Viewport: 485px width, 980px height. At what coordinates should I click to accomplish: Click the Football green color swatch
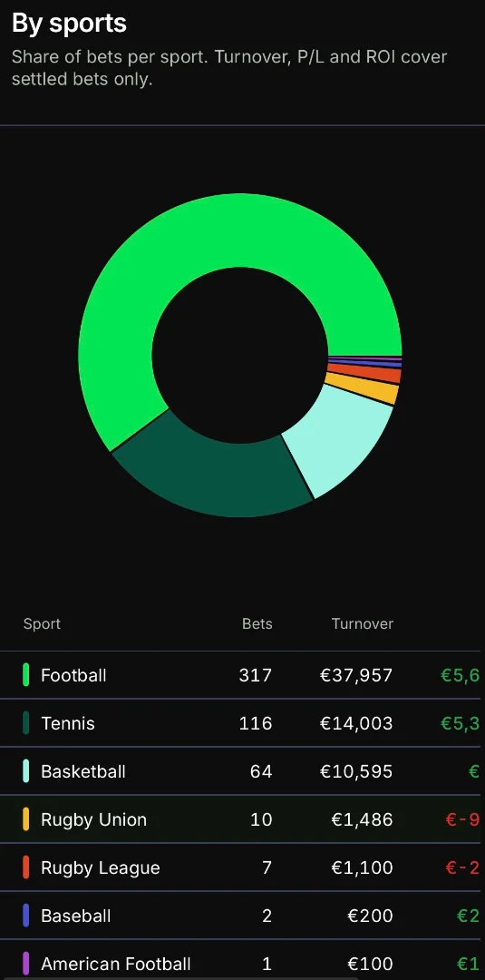coord(26,675)
